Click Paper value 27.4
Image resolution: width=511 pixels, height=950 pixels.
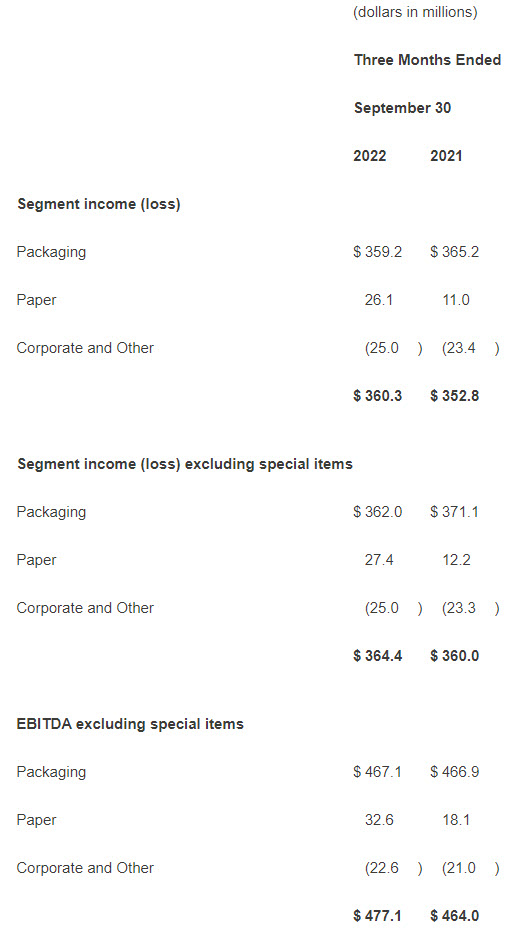[379, 560]
